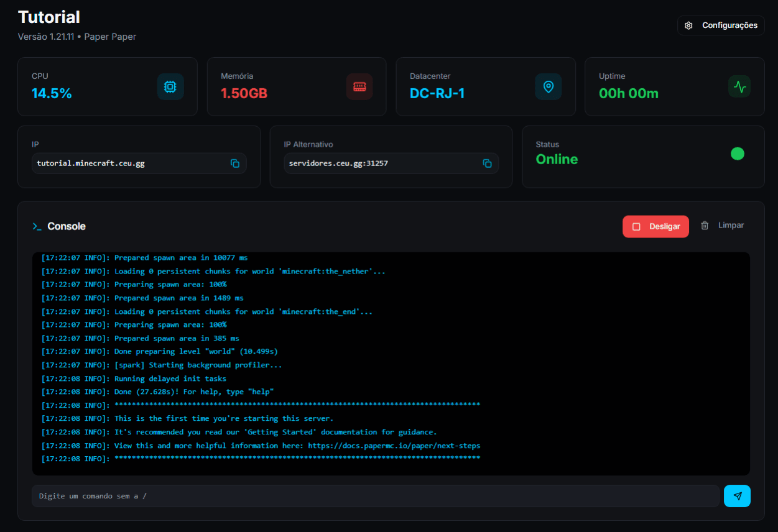
Task: Copy the IP Alternativo using the copy icon
Action: tap(488, 163)
